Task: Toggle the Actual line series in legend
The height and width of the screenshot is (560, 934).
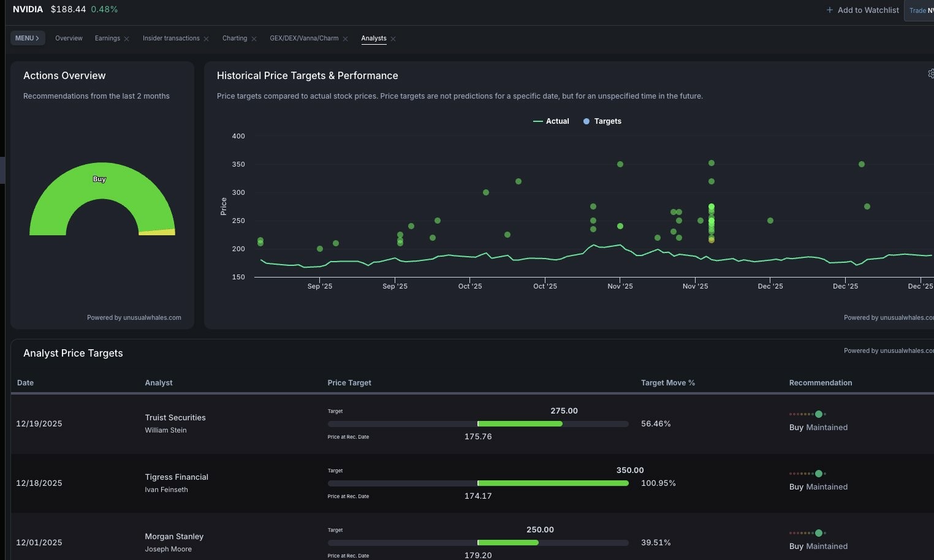Action: click(551, 121)
